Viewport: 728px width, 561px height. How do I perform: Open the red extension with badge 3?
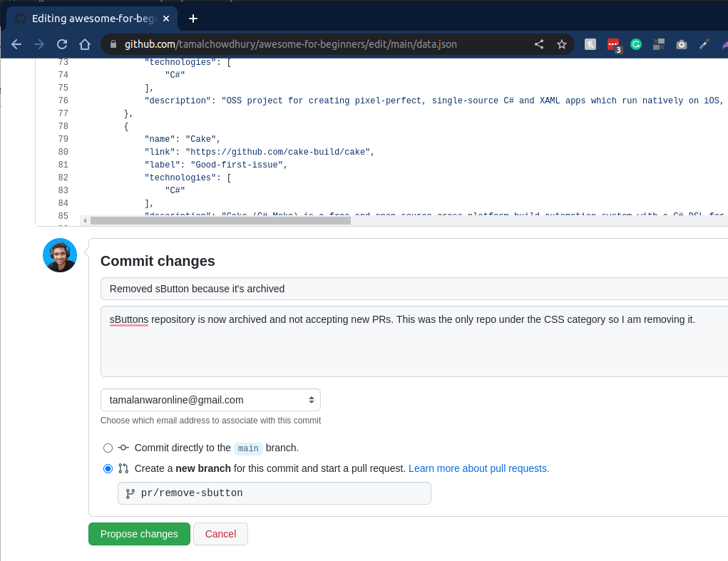click(614, 45)
